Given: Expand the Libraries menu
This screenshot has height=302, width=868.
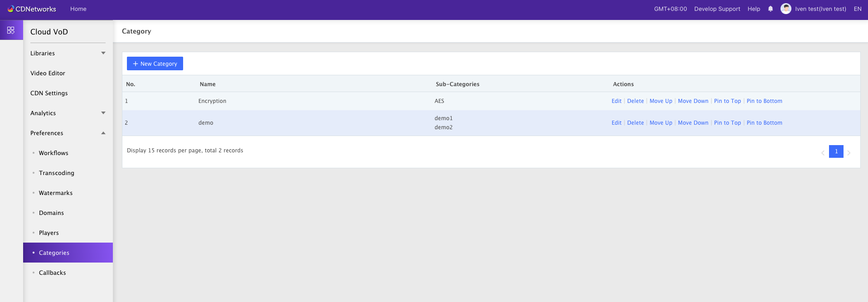Looking at the screenshot, I should [x=68, y=53].
